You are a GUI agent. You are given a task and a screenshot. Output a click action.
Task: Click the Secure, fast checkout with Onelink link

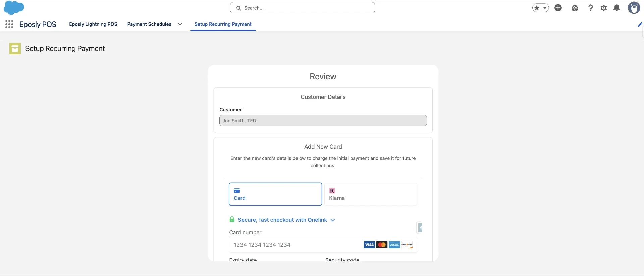tap(282, 220)
